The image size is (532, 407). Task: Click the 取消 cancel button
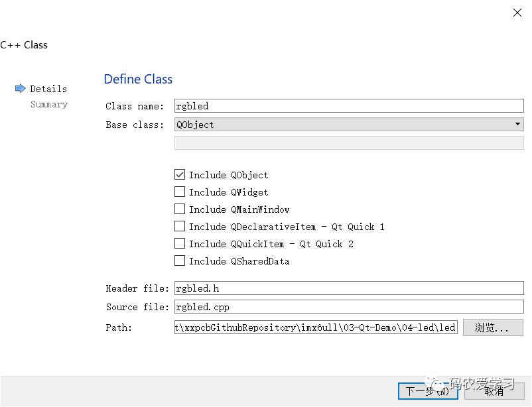pyautogui.click(x=494, y=391)
